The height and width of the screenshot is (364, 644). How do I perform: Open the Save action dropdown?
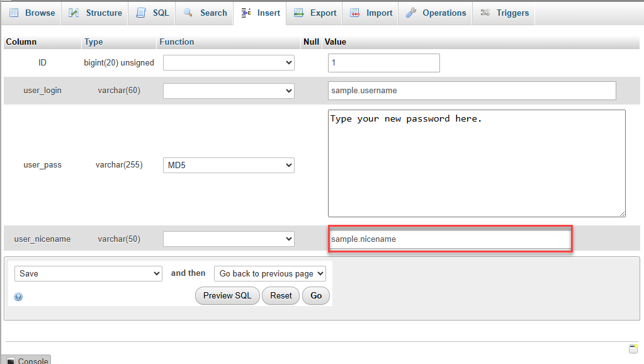point(88,273)
